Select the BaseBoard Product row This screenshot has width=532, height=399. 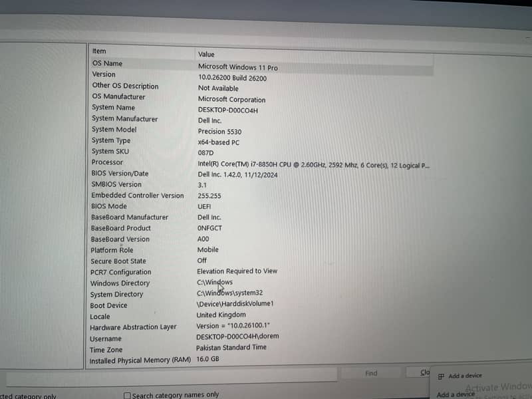point(121,228)
